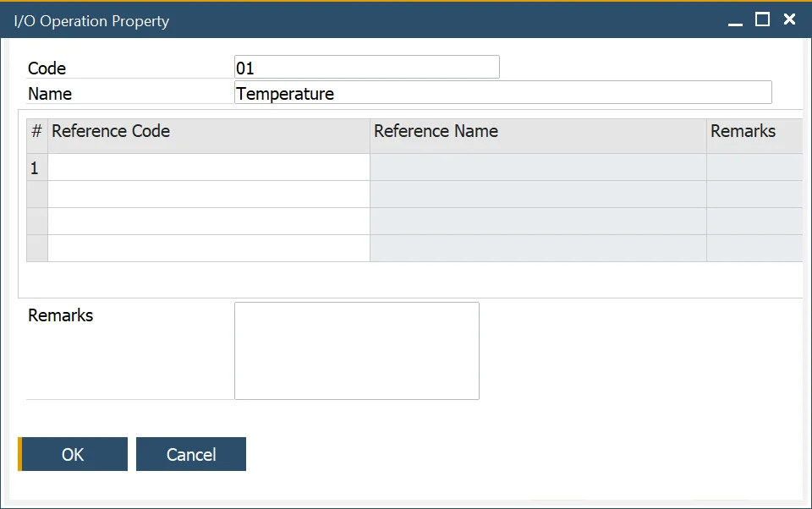Click the large Remarks text area
The height and width of the screenshot is (509, 812).
tap(356, 350)
